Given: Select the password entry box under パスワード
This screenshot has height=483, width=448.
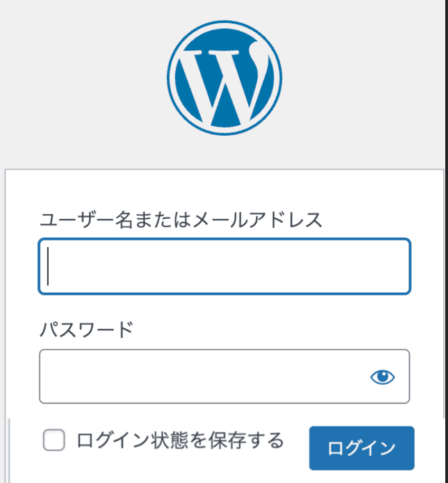Looking at the screenshot, I should (201, 376).
